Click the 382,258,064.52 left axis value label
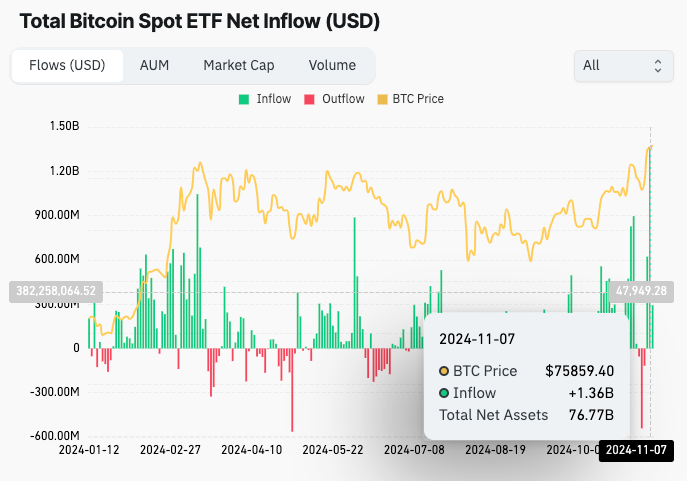 coord(56,291)
